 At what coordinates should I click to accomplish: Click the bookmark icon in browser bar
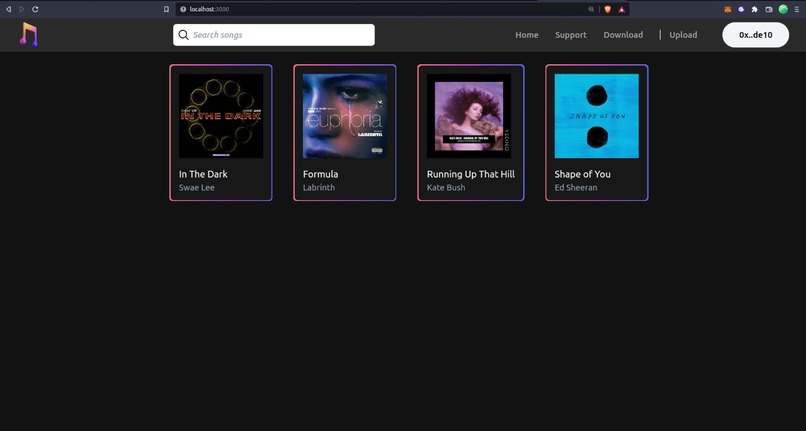166,9
